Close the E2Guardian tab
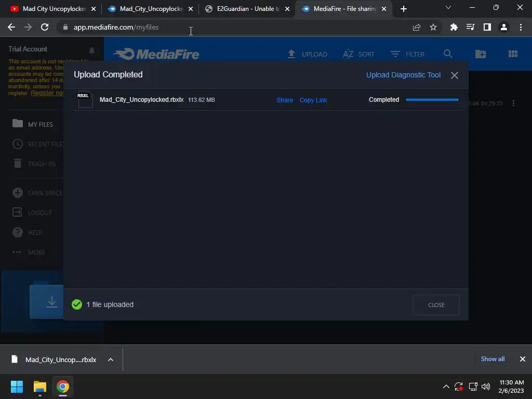The height and width of the screenshot is (399, 532). tap(287, 9)
